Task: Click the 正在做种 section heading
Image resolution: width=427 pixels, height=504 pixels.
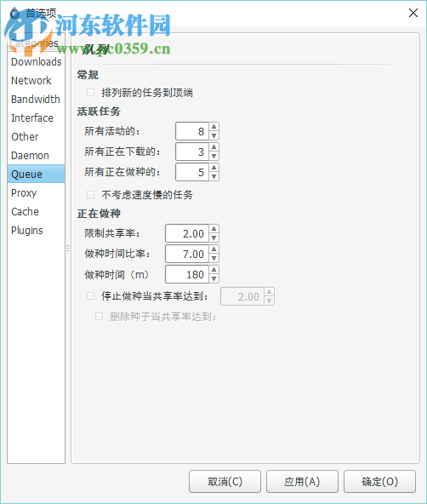Action: tap(99, 214)
